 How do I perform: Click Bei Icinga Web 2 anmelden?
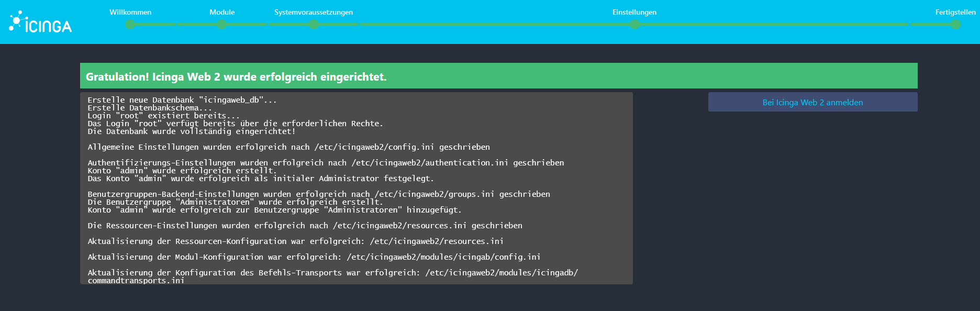(812, 102)
